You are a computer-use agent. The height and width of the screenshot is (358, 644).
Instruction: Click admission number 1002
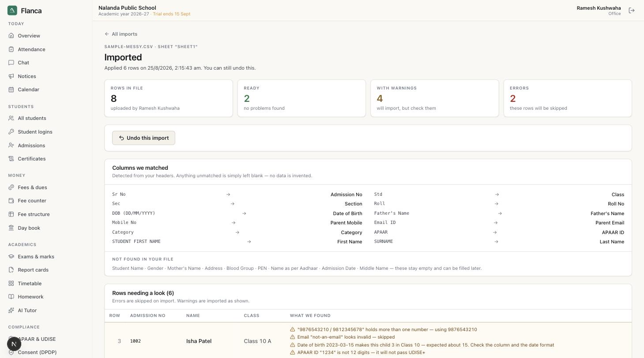pos(136,341)
